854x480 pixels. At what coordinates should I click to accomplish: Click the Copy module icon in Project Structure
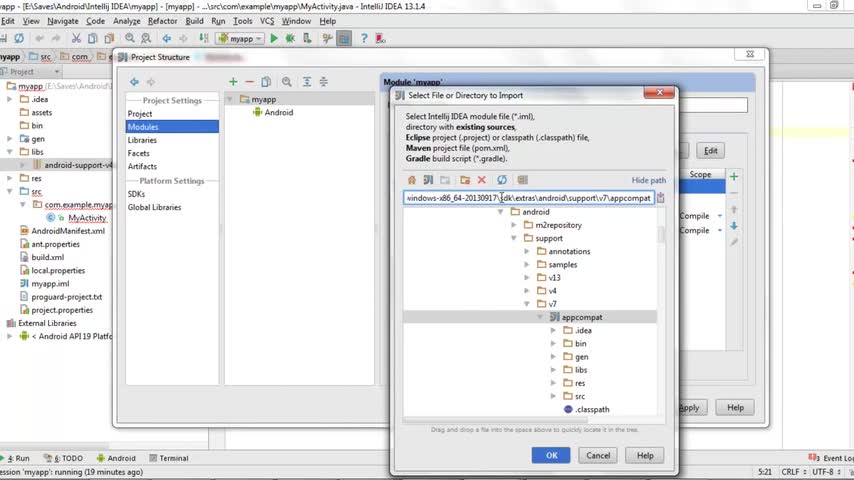point(266,82)
